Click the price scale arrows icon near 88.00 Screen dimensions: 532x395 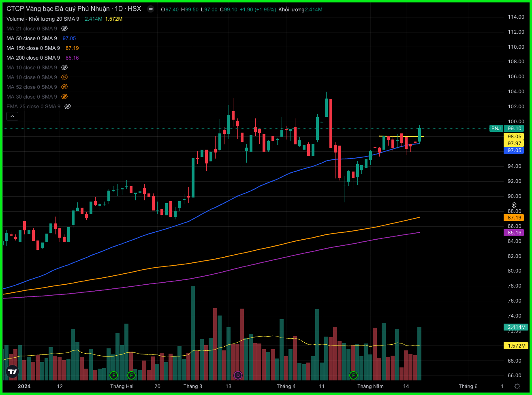tap(514, 205)
